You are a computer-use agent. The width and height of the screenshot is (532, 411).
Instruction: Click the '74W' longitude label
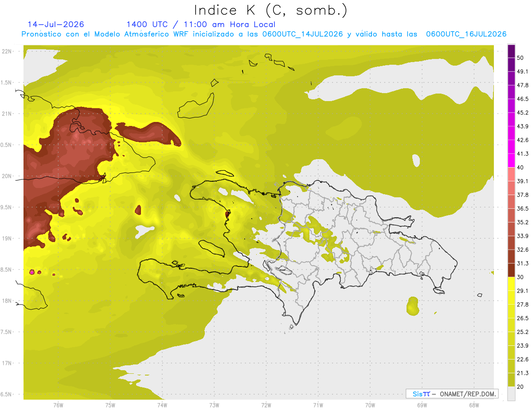coord(162,405)
